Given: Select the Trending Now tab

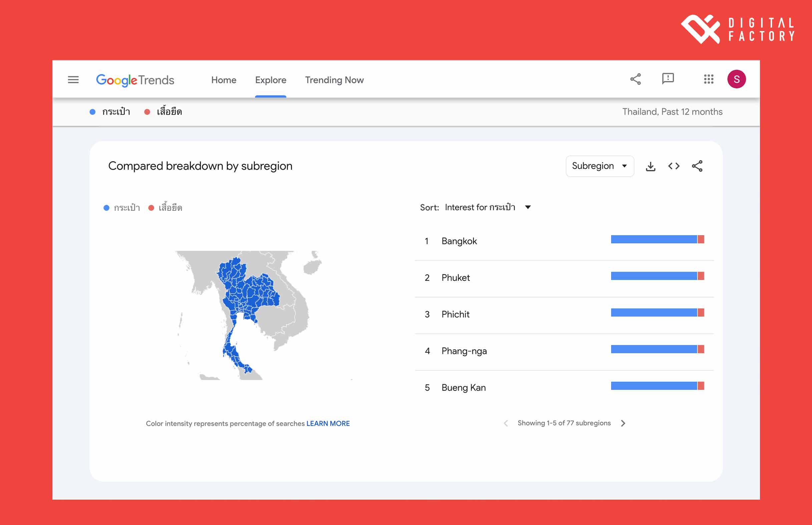Looking at the screenshot, I should [x=334, y=80].
